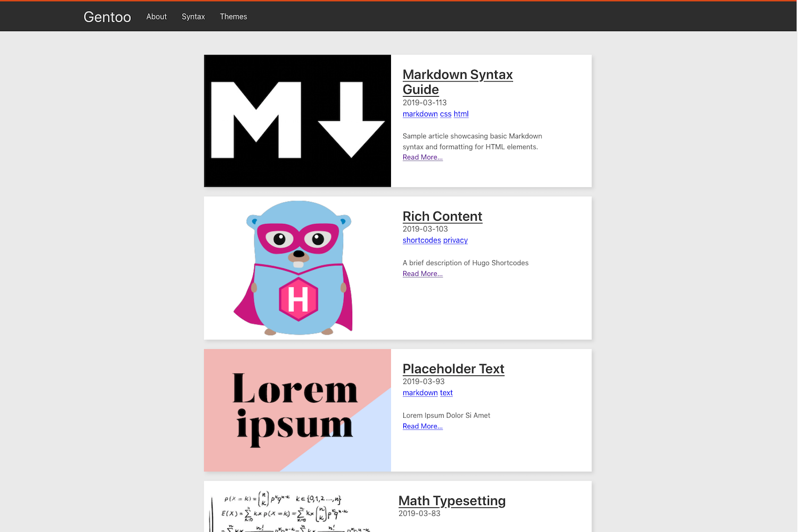Click the date 2019-03-93
The image size is (798, 532).
(x=423, y=381)
